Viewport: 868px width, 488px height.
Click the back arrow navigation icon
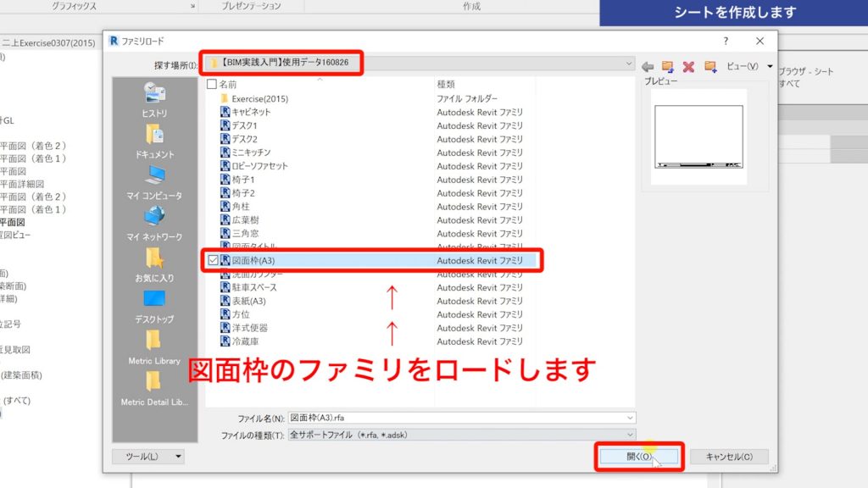click(x=647, y=67)
